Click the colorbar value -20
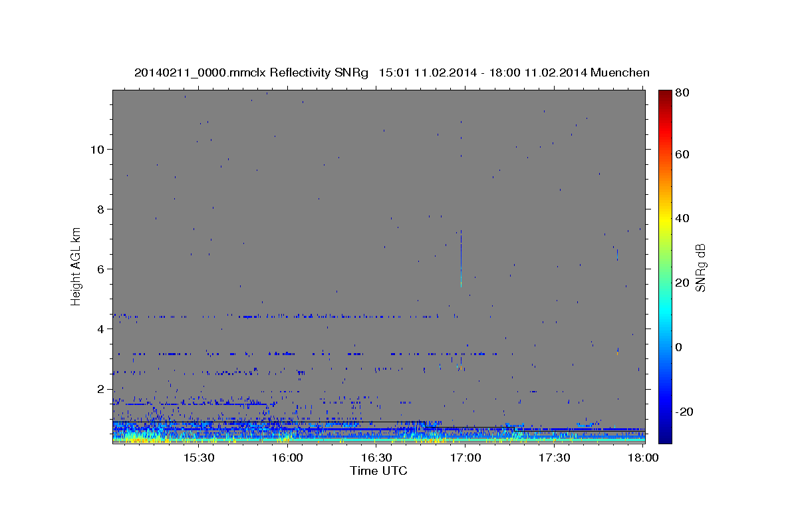Viewport: 798px width, 532px height. point(684,412)
